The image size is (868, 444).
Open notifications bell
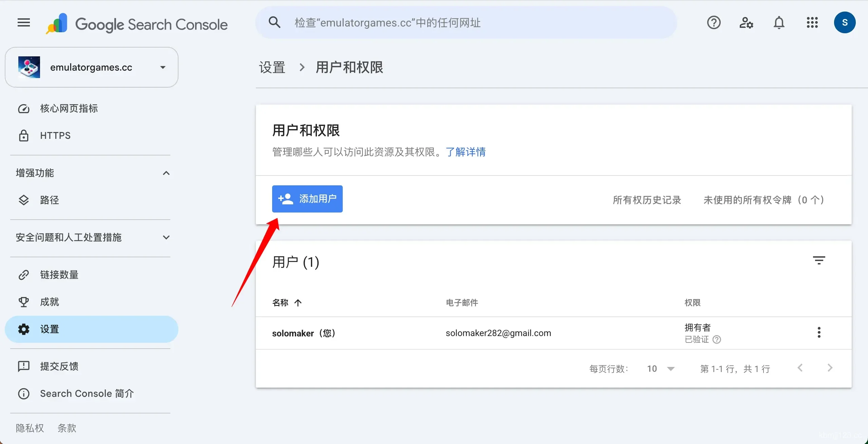779,23
